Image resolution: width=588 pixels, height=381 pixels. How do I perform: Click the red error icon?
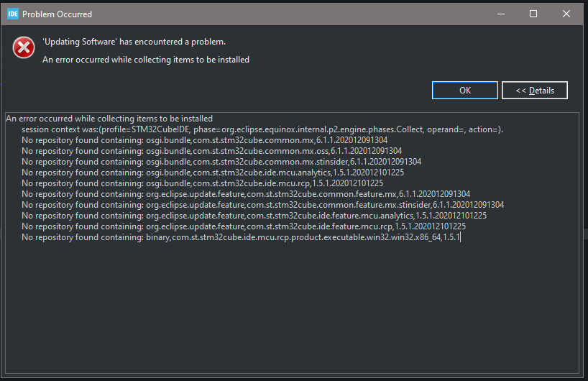click(24, 48)
